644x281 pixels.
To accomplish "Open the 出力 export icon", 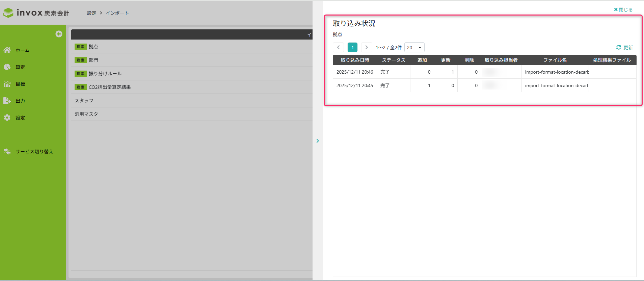I will click(x=7, y=101).
